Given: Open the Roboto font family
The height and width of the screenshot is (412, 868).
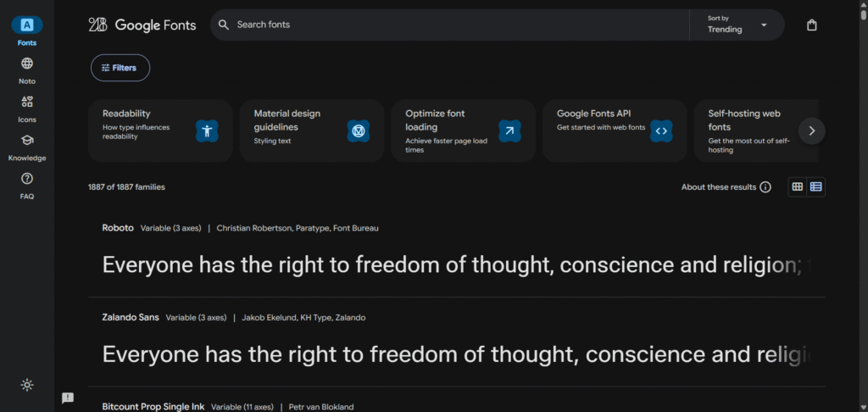Looking at the screenshot, I should click(118, 228).
